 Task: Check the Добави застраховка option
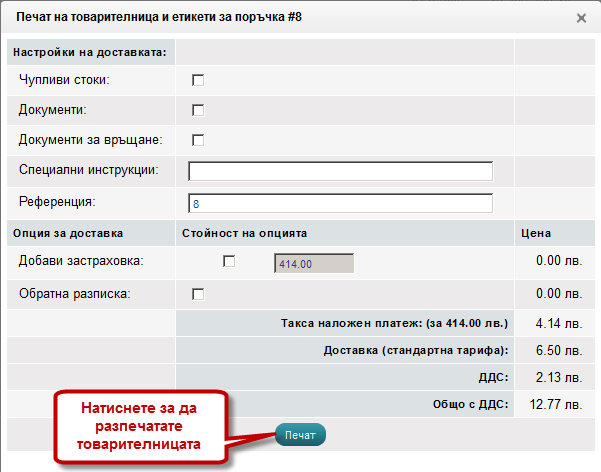[229, 261]
